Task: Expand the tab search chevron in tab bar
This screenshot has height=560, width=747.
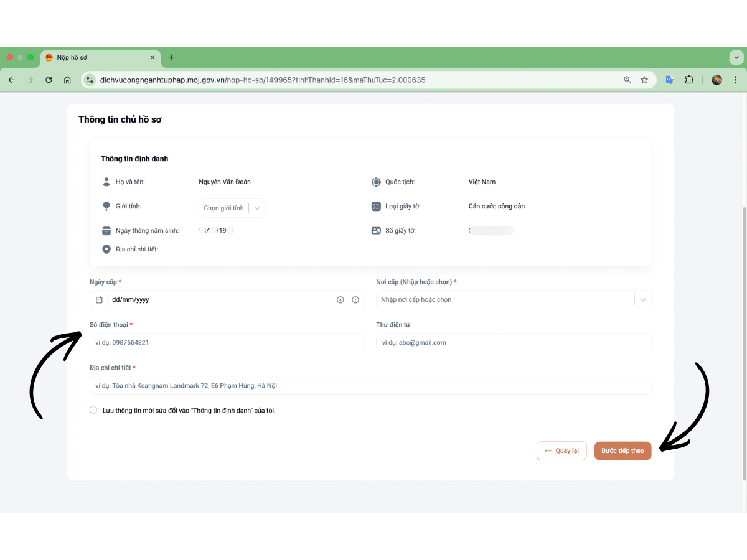Action: point(736,57)
